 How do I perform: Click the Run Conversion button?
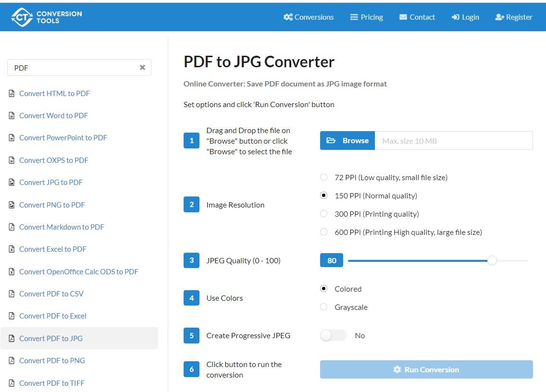[426, 369]
